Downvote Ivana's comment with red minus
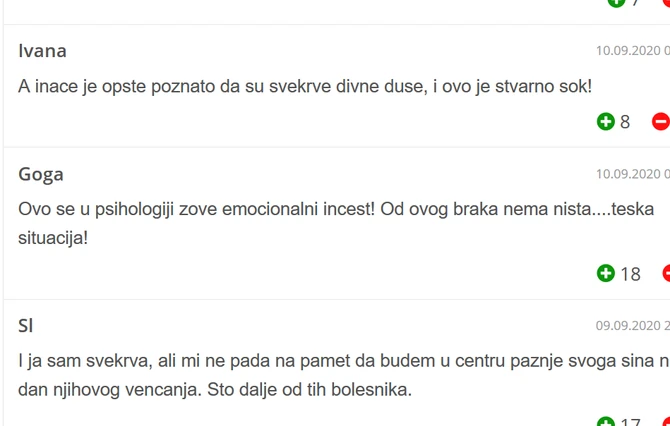Screen dimensions: 670x426 (x=661, y=122)
